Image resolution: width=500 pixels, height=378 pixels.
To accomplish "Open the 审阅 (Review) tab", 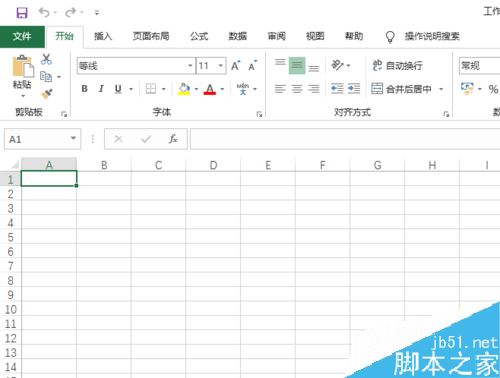I will [x=276, y=36].
